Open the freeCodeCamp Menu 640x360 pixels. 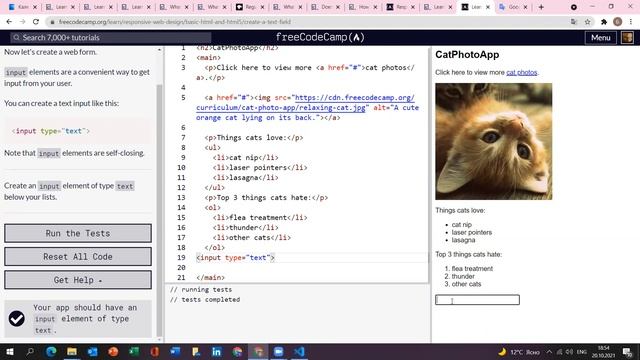click(601, 38)
